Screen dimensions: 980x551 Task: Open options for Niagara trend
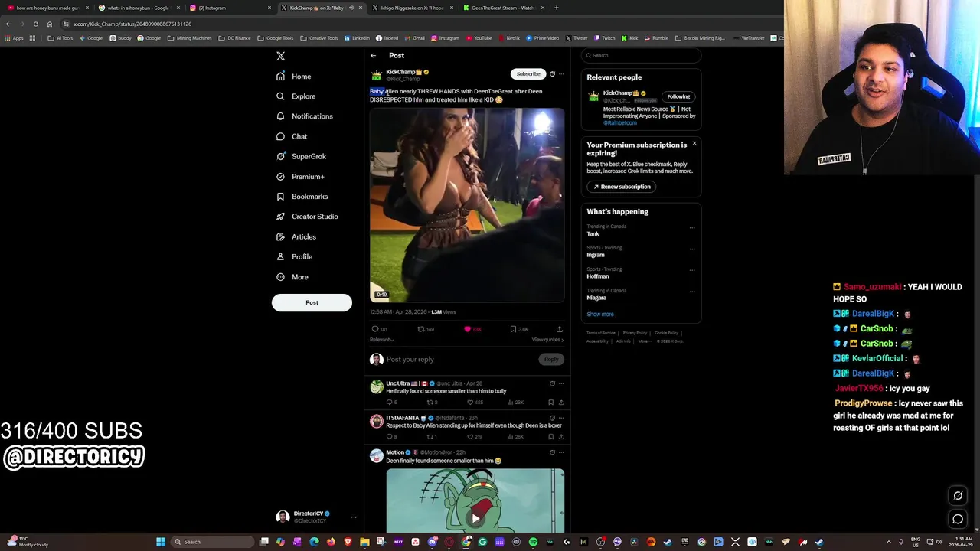click(692, 292)
